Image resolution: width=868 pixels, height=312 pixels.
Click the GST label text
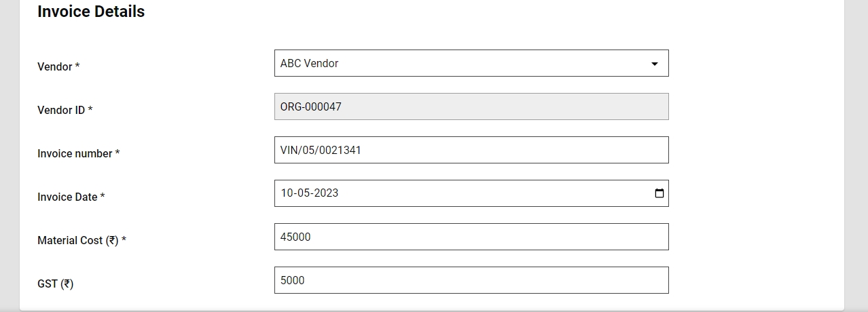point(48,284)
